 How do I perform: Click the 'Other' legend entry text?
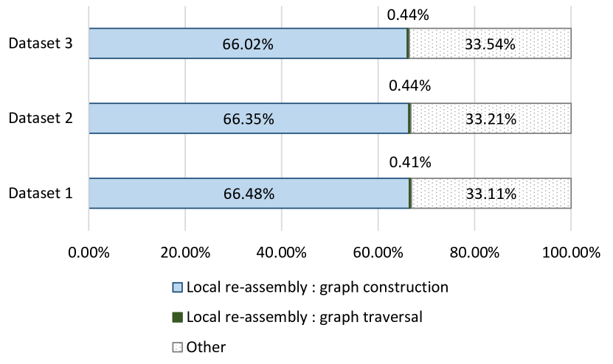[207, 346]
